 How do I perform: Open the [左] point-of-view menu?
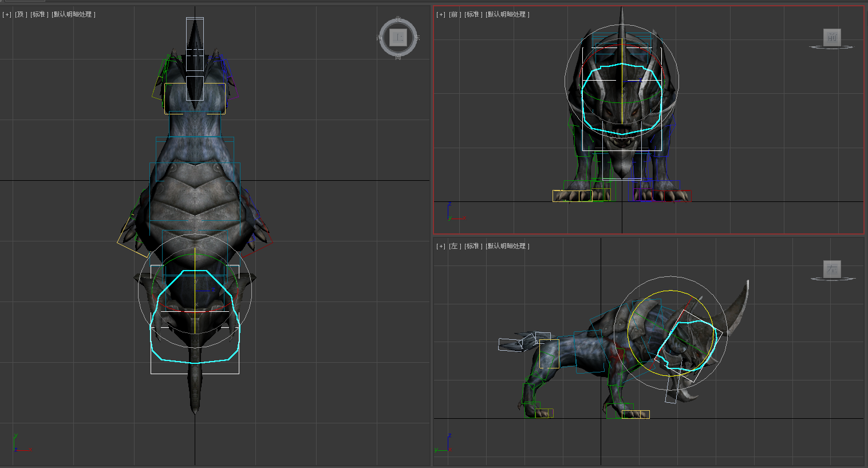454,246
